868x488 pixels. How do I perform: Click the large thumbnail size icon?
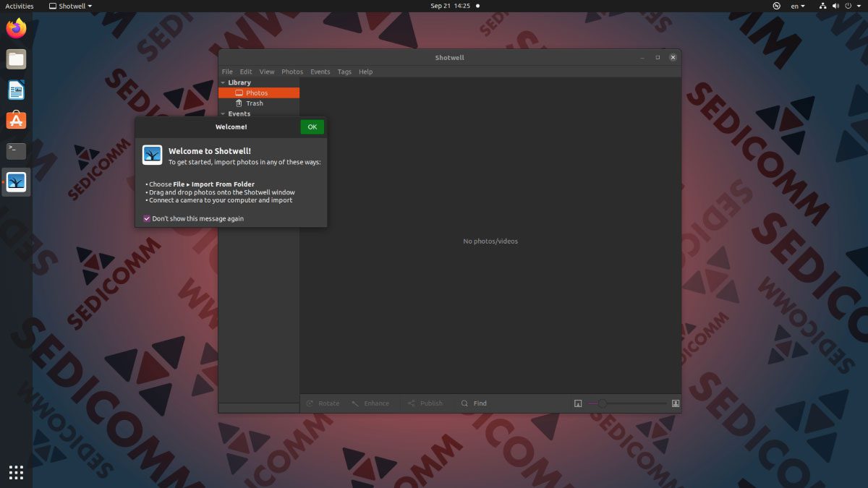[x=676, y=403]
